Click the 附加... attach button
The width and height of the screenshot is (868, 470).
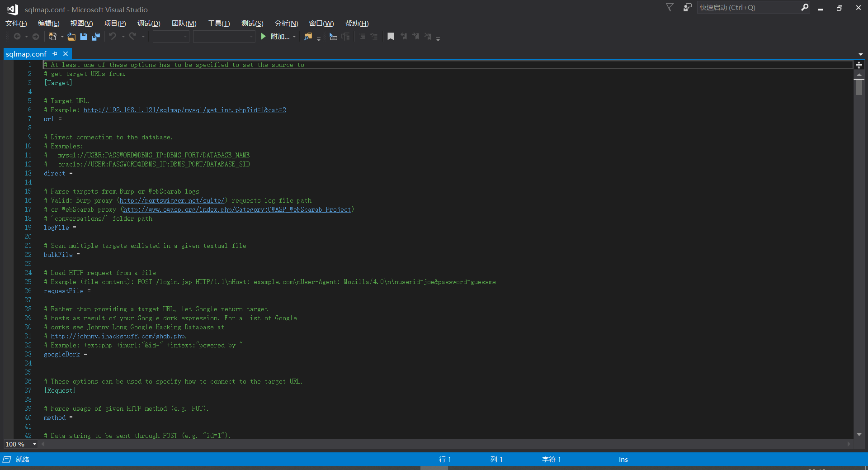(280, 37)
